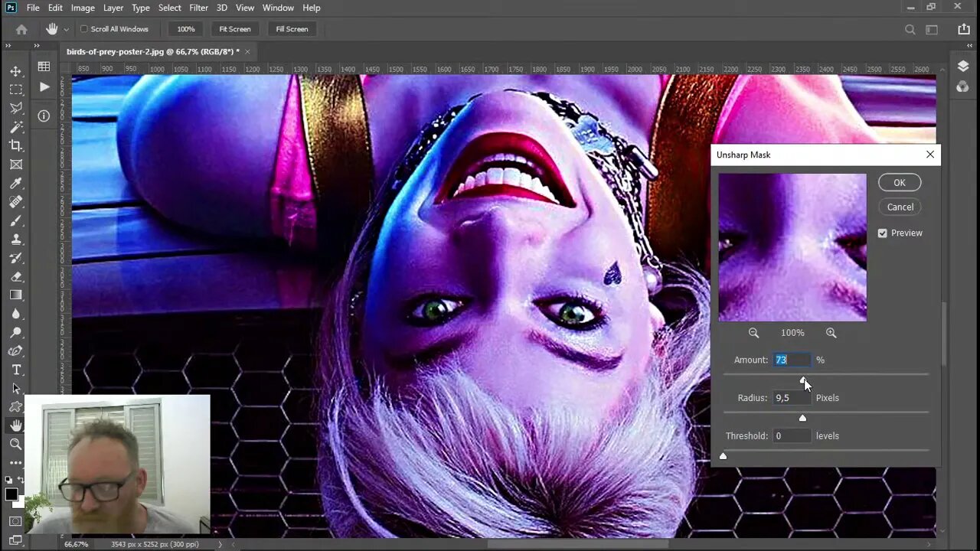Viewport: 980px width, 551px height.
Task: Open the Layer menu
Action: [113, 8]
